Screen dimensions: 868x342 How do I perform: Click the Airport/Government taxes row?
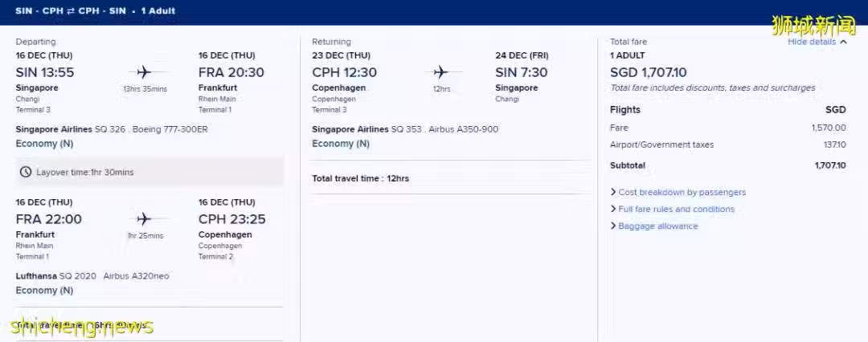pyautogui.click(x=728, y=145)
